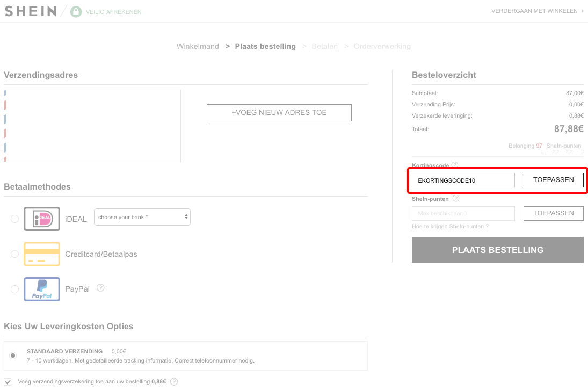Screen dimensions: 588x391
Task: Click VERDERGAAN MET WINKELEN
Action: 535,11
